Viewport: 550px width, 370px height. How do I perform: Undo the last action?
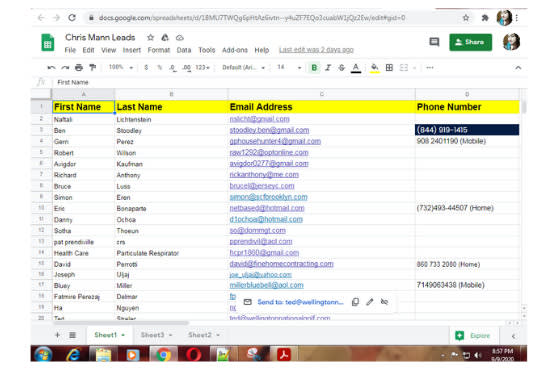point(51,68)
